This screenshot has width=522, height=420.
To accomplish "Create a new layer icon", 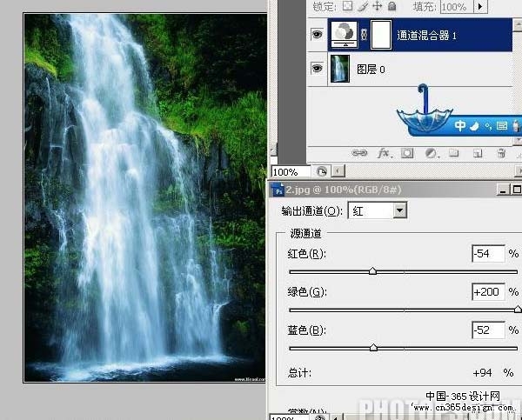I will pyautogui.click(x=478, y=153).
